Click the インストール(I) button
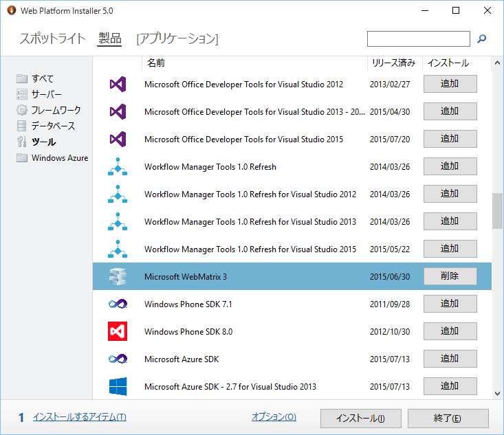The image size is (504, 435). 361,419
